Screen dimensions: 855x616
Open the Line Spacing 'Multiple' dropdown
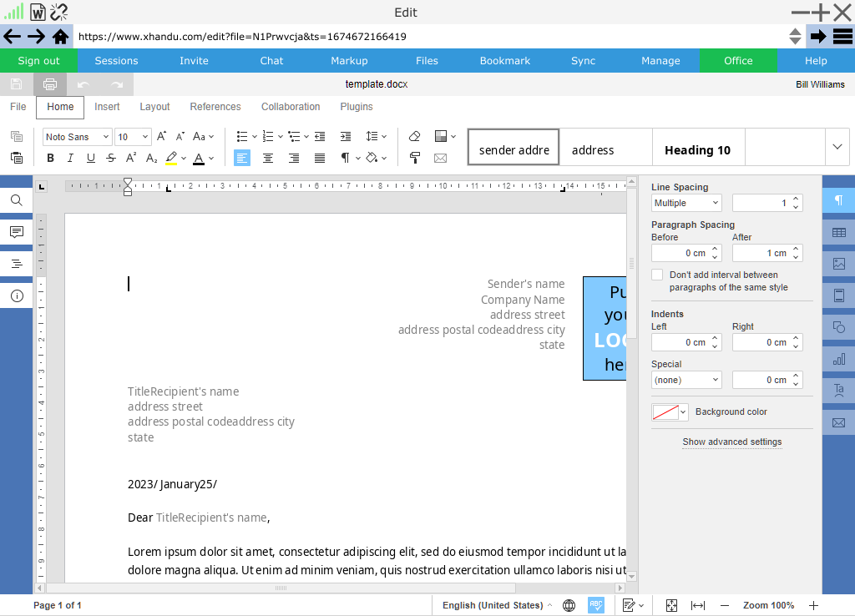pyautogui.click(x=686, y=203)
